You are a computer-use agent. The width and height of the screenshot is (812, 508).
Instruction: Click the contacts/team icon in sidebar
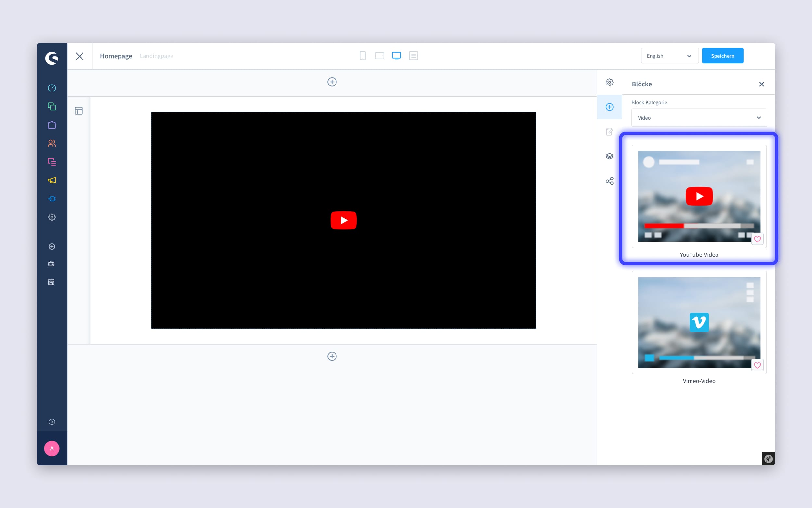[52, 143]
